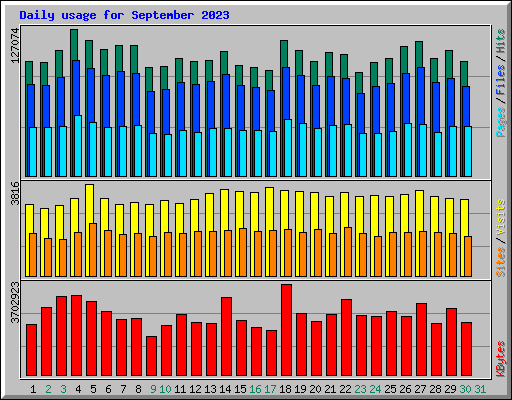512x400 pixels.
Task: Click the cyan Pages bar for day 1
Action: pyautogui.click(x=33, y=152)
